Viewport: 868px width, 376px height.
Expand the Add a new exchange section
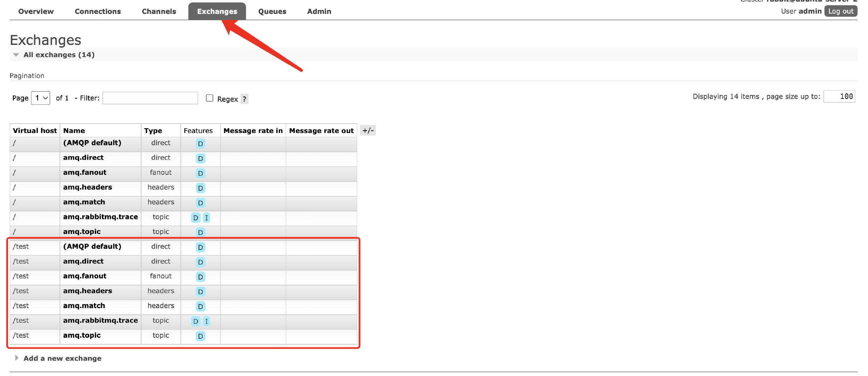click(62, 358)
